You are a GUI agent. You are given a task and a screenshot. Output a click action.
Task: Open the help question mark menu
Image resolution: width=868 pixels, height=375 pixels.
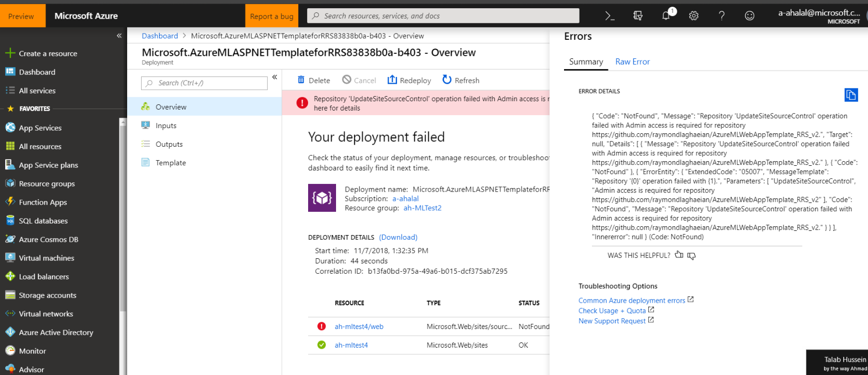(722, 16)
